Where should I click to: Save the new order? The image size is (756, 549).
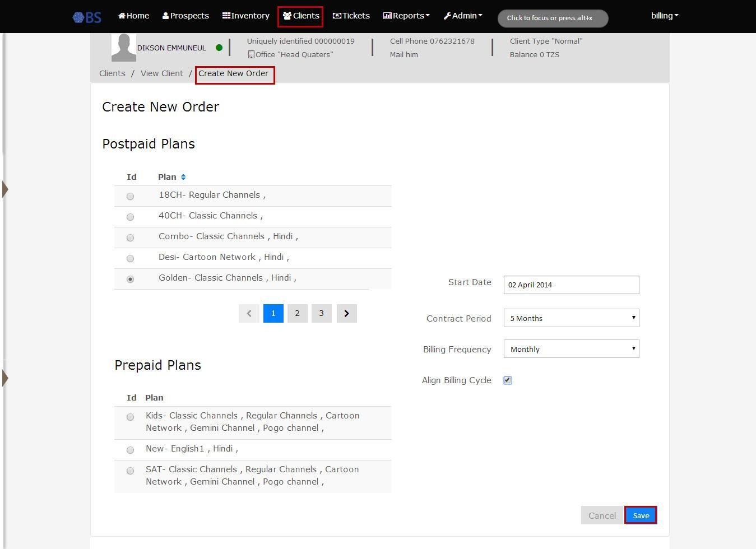tap(640, 515)
